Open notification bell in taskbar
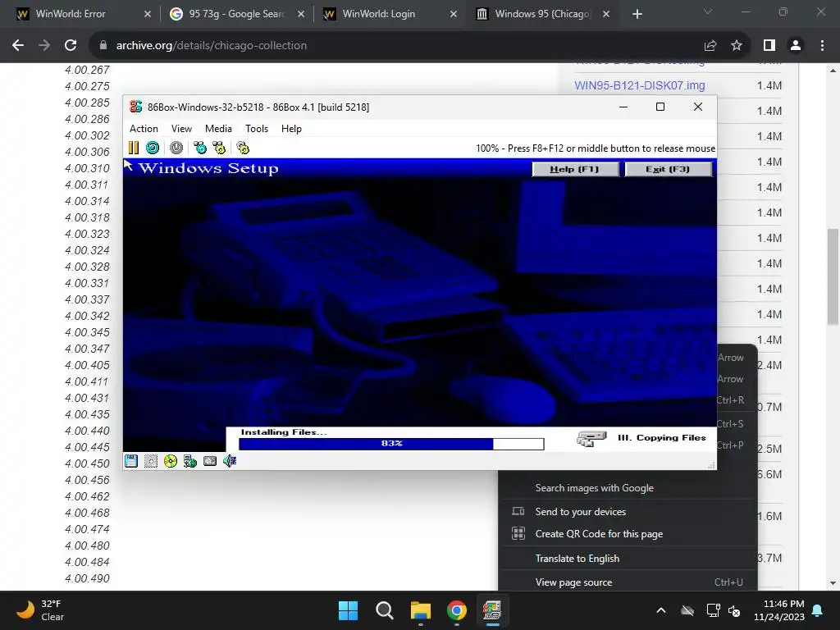This screenshot has width=840, height=630. pyautogui.click(x=818, y=610)
